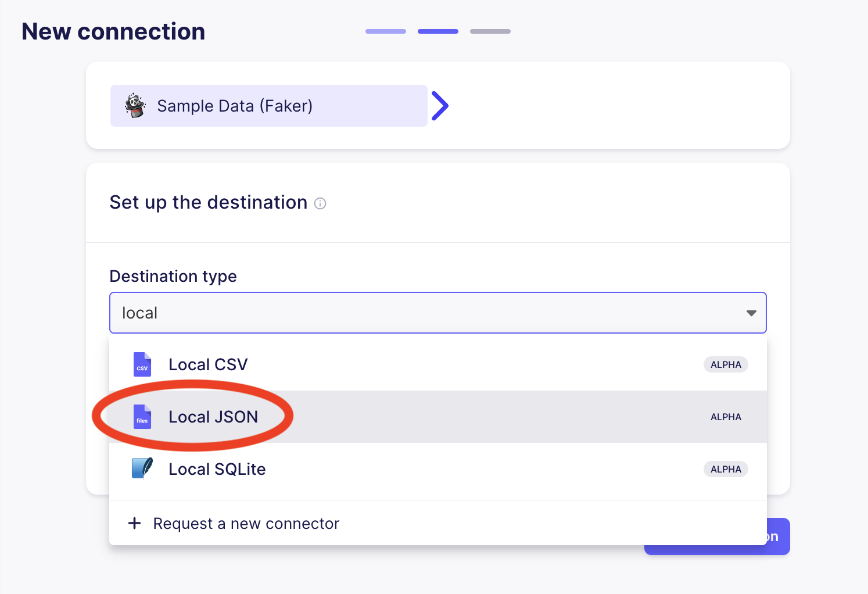Click the dropdown caret in the Destination type field
868x594 pixels.
(x=751, y=313)
